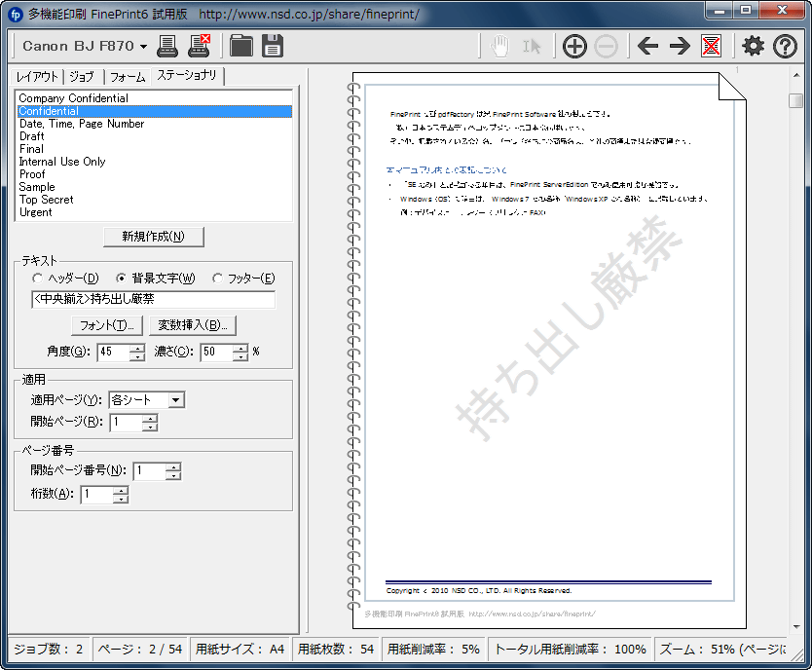Click the preview scrollbar down arrow
Screen dimensions: 812x670
pos(796,626)
